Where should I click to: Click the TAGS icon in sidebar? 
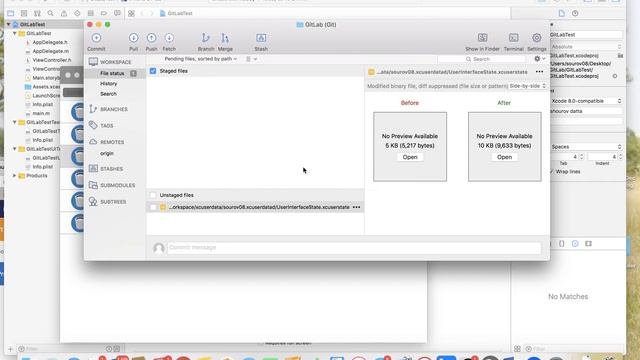[93, 125]
